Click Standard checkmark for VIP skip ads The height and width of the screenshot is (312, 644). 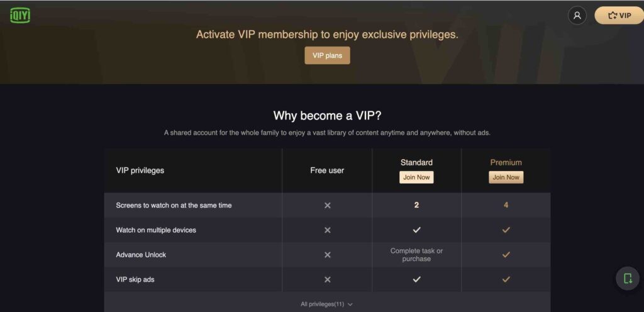416,279
